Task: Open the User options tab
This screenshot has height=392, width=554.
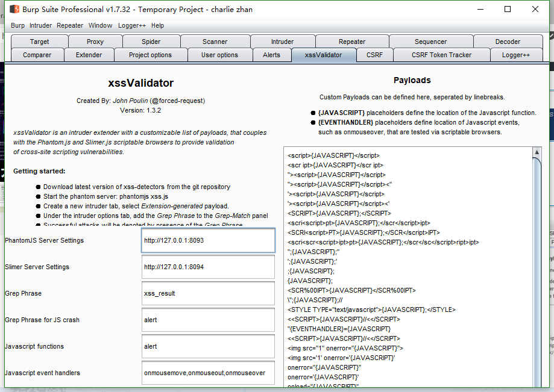Action: pyautogui.click(x=220, y=55)
